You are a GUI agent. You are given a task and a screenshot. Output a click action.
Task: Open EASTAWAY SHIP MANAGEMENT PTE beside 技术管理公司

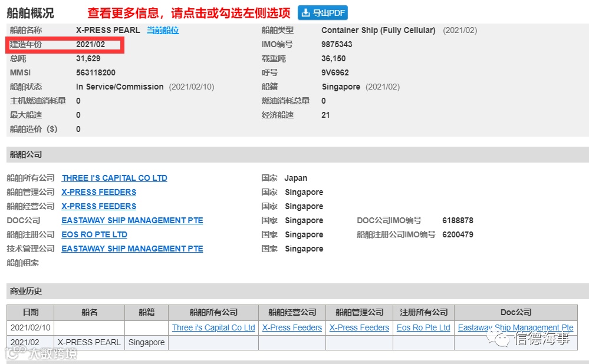pyautogui.click(x=132, y=249)
